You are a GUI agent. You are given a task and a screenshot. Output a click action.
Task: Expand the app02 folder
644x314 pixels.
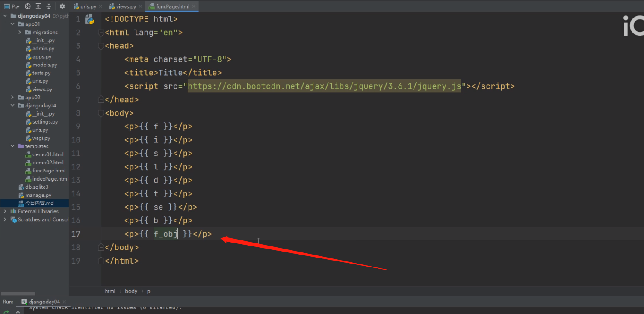coord(12,98)
